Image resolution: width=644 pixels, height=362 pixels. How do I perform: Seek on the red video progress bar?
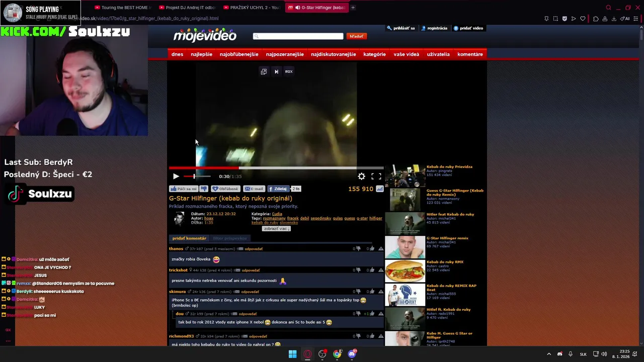pos(276,168)
